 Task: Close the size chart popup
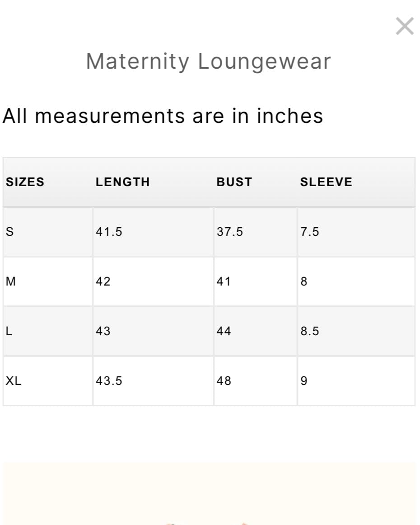pos(404,26)
